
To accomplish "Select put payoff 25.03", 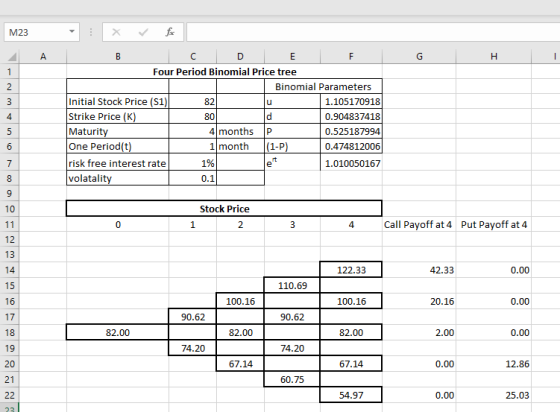I will coord(494,395).
